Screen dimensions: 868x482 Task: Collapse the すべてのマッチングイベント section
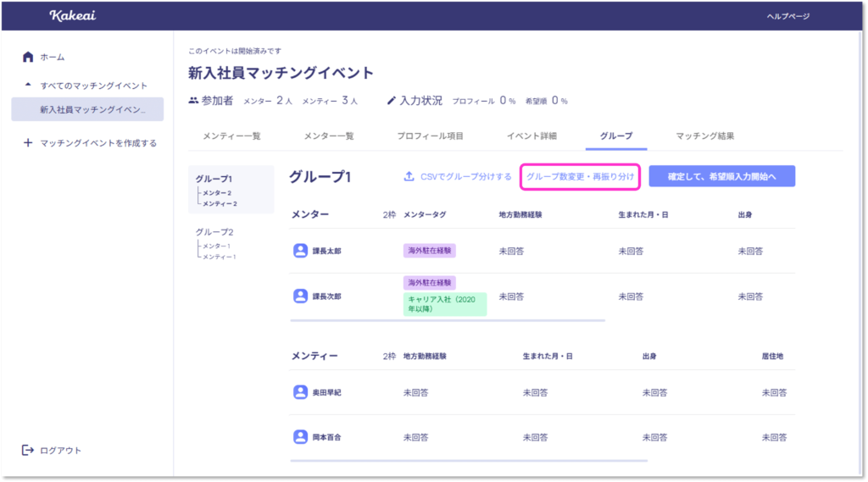28,86
